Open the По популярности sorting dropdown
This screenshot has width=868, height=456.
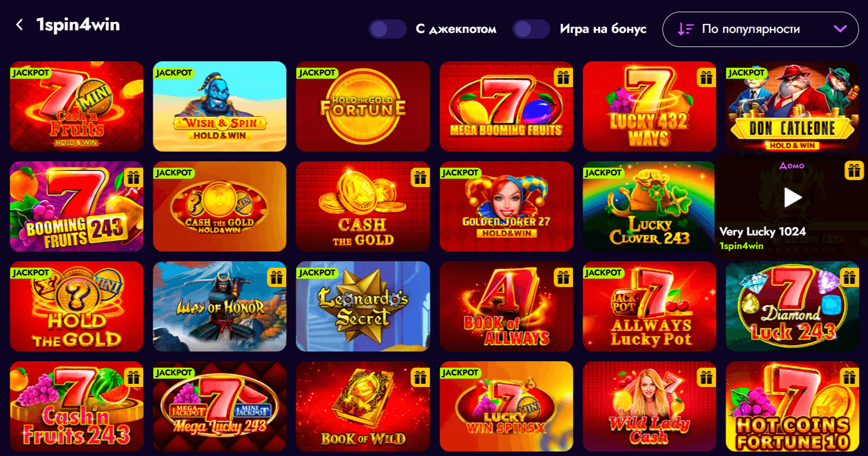pyautogui.click(x=760, y=29)
